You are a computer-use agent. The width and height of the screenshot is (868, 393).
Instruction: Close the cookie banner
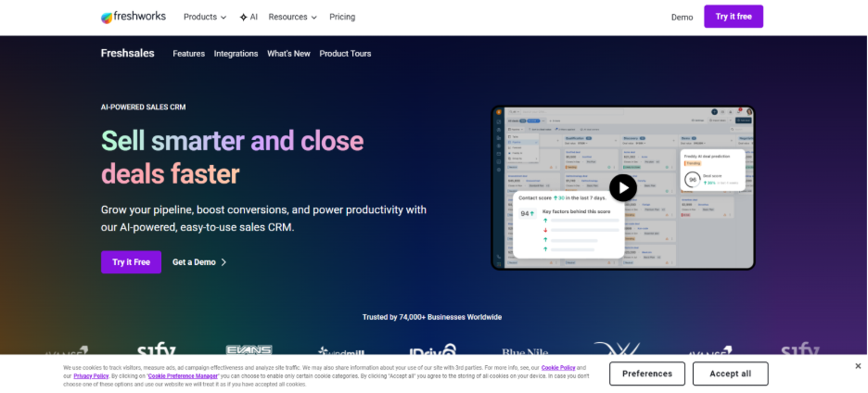pos(858,366)
